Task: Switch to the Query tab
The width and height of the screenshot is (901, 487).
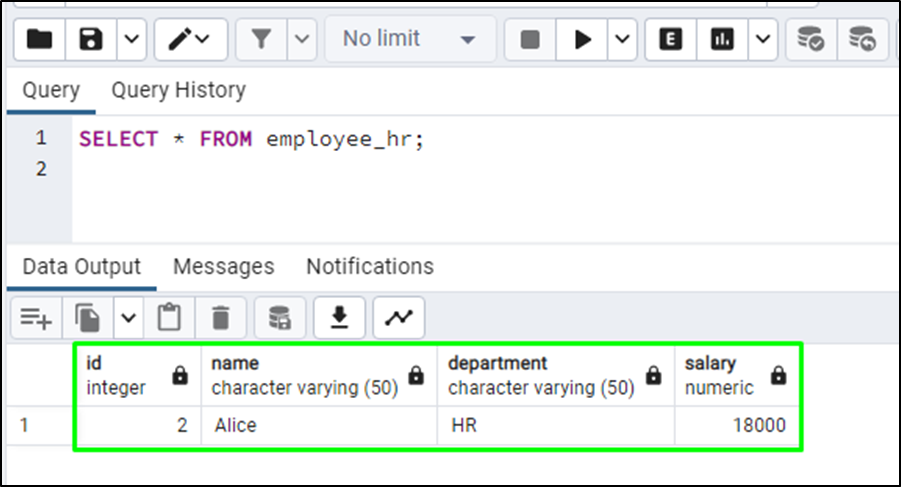Action: click(51, 90)
